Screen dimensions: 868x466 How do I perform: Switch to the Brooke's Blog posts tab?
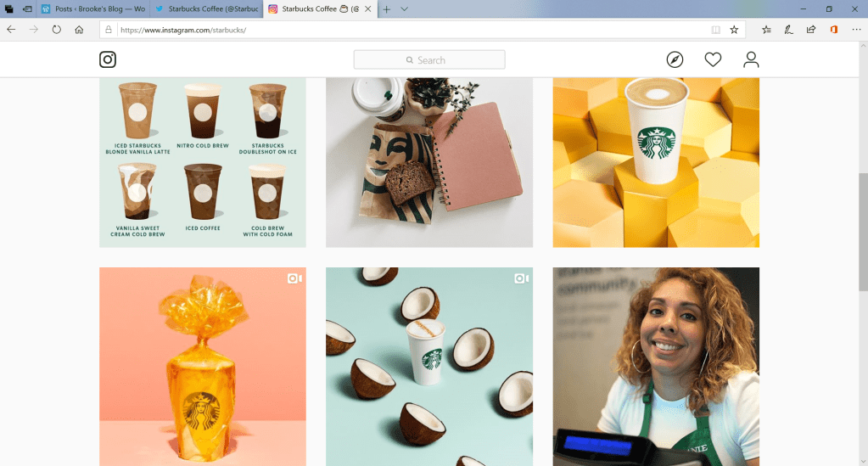coord(92,8)
